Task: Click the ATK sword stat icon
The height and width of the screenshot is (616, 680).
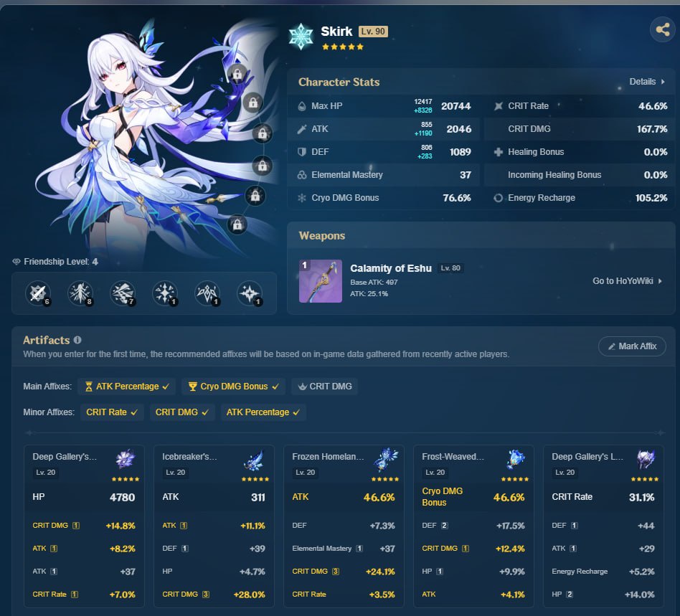Action: (x=302, y=129)
